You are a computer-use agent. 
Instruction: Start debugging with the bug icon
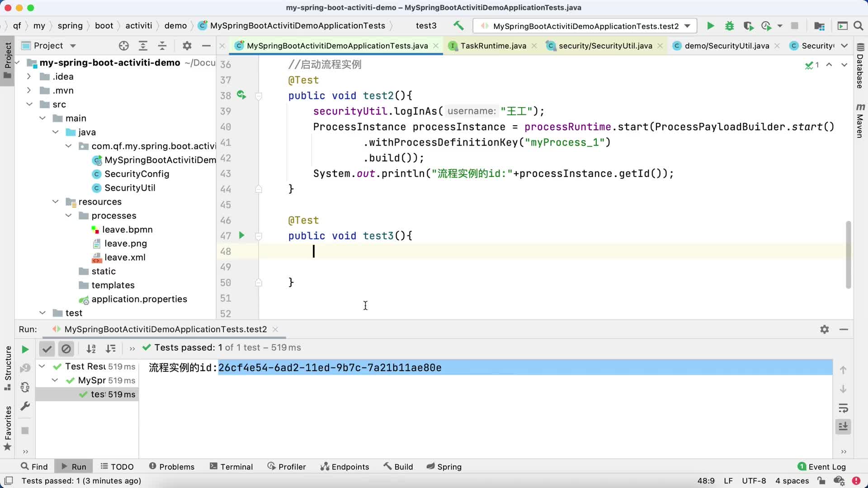click(x=729, y=26)
